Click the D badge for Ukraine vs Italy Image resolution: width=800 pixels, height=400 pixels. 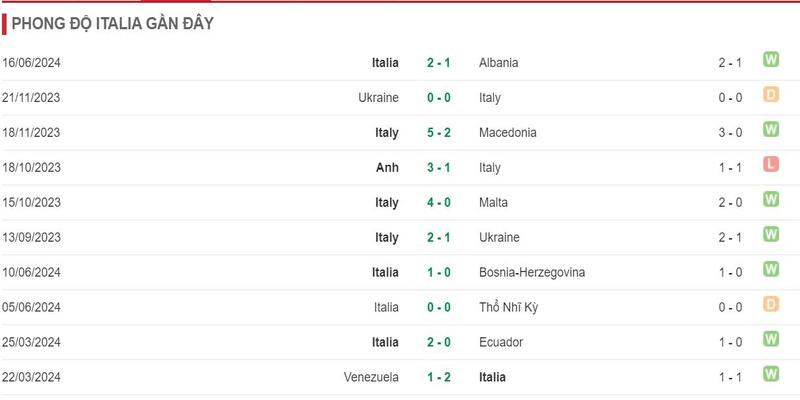click(x=771, y=95)
